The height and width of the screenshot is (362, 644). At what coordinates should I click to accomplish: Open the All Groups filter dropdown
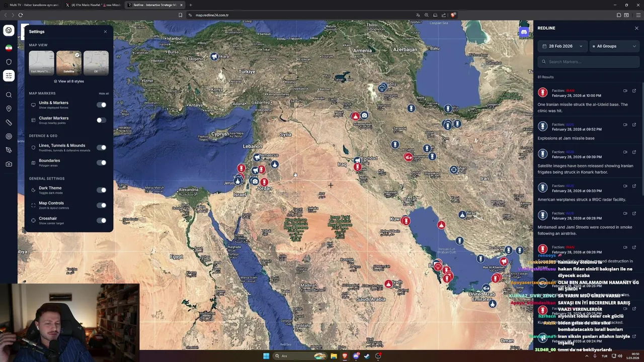coord(615,46)
